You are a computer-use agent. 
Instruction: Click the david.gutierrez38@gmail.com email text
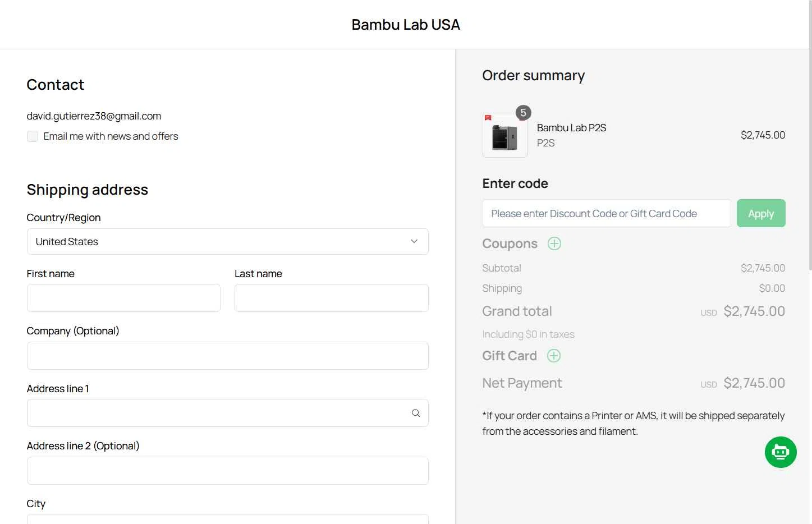click(94, 116)
